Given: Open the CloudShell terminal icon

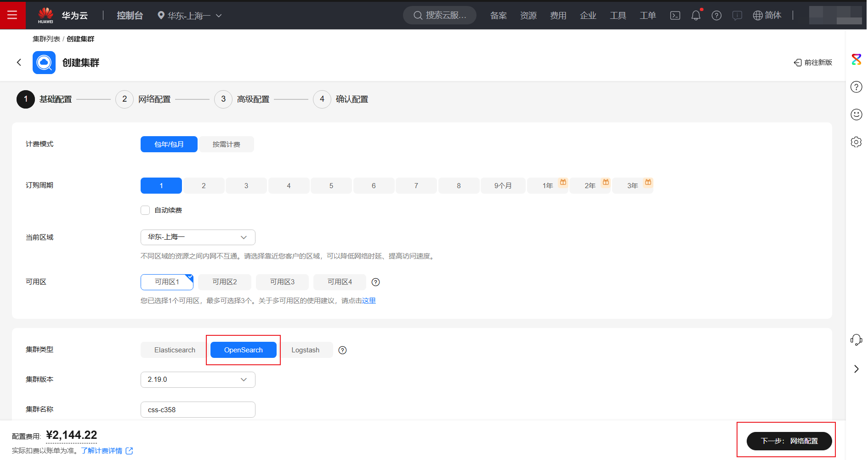Looking at the screenshot, I should [x=675, y=15].
